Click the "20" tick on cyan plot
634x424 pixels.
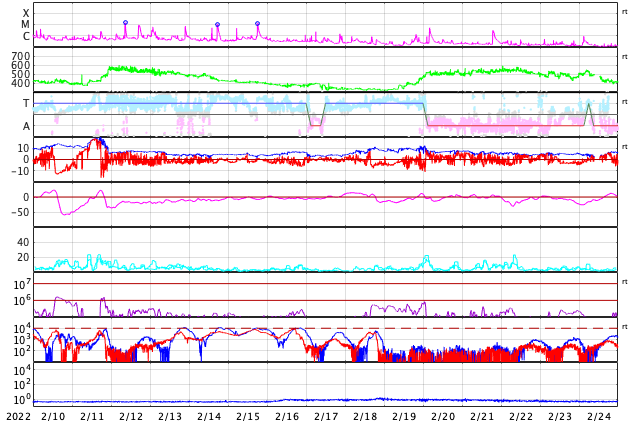pos(23,257)
